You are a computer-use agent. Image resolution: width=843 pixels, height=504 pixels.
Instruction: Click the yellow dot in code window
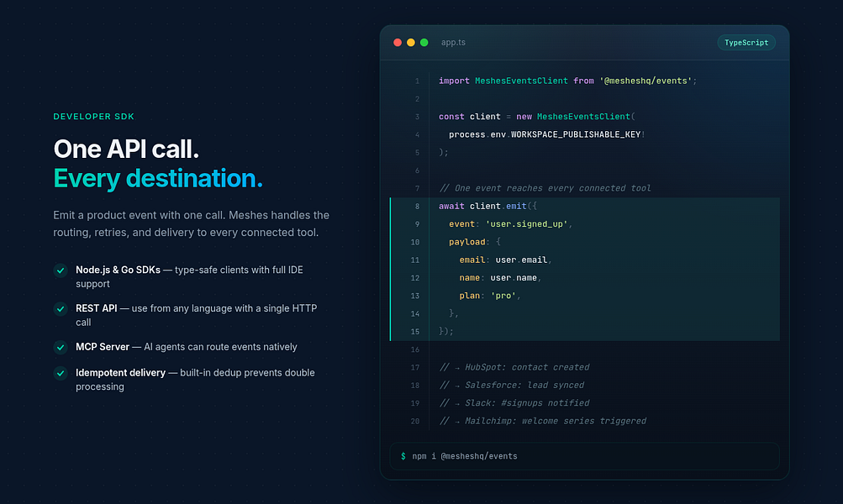pos(411,43)
